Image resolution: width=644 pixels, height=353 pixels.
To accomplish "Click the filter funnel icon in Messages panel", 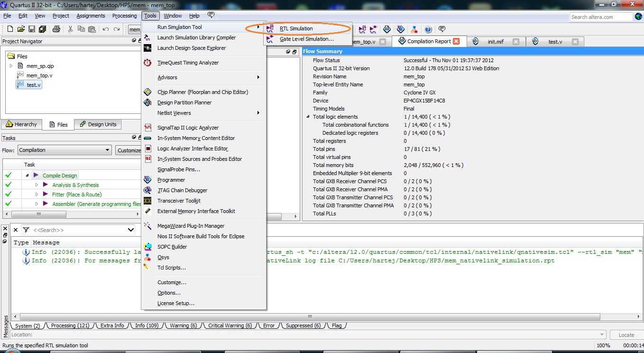I will pyautogui.click(x=26, y=230).
